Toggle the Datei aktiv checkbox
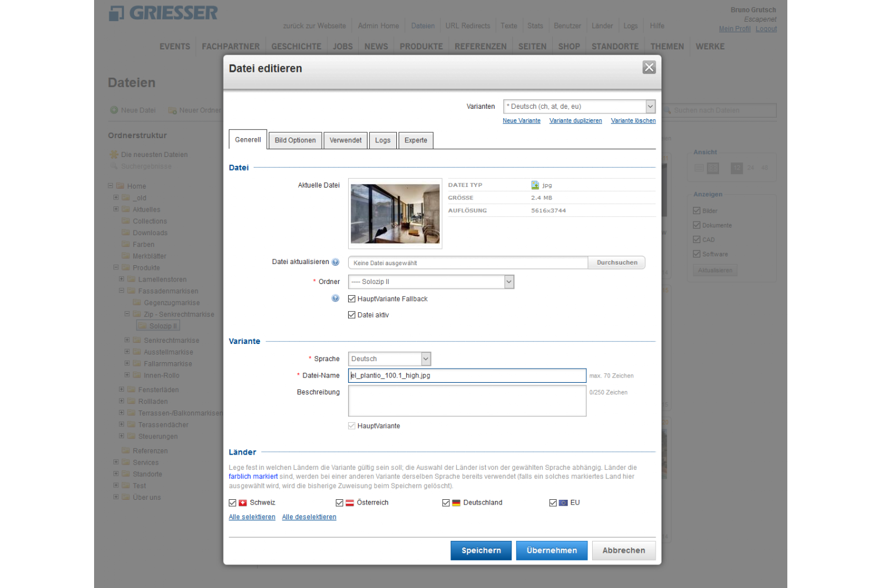 pos(352,315)
